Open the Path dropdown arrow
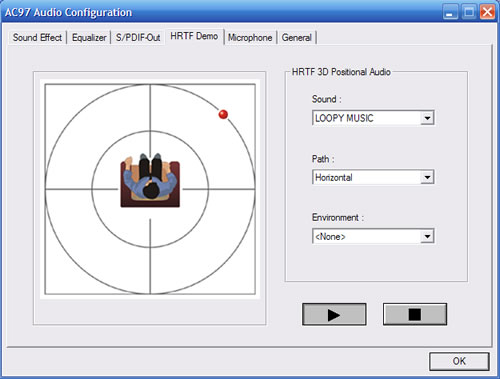This screenshot has height=379, width=500. click(x=427, y=177)
